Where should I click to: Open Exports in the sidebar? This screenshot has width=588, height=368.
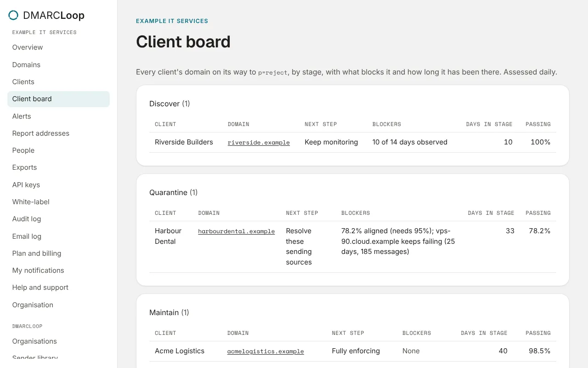pos(58,167)
